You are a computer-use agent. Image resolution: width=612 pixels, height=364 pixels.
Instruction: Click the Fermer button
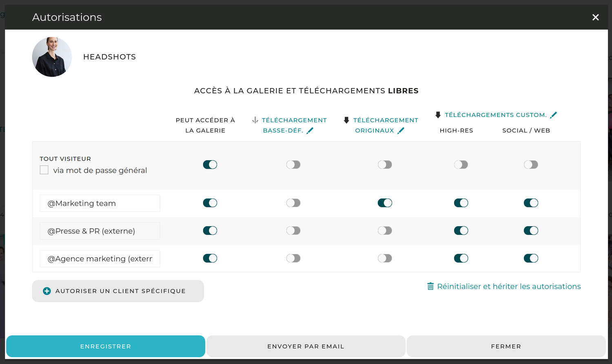[506, 346]
